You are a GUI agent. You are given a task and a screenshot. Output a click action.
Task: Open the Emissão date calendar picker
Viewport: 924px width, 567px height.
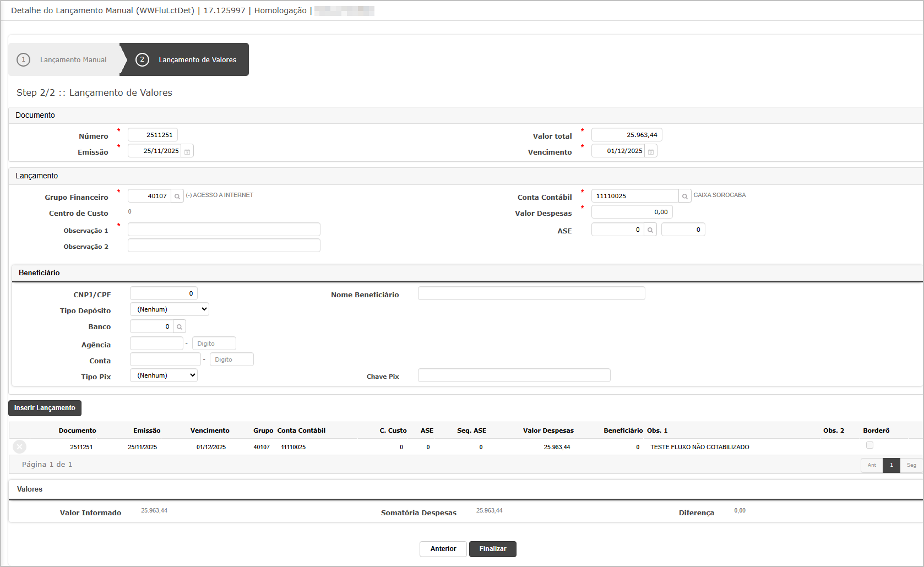(x=187, y=151)
